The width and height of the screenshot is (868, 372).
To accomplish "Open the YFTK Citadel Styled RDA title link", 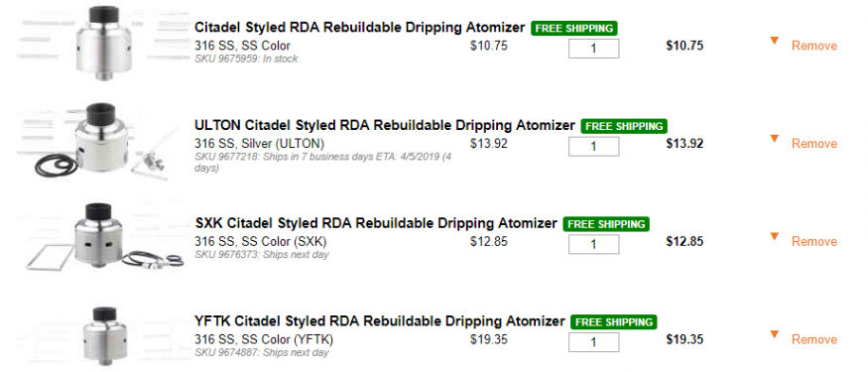I will pyautogui.click(x=380, y=321).
